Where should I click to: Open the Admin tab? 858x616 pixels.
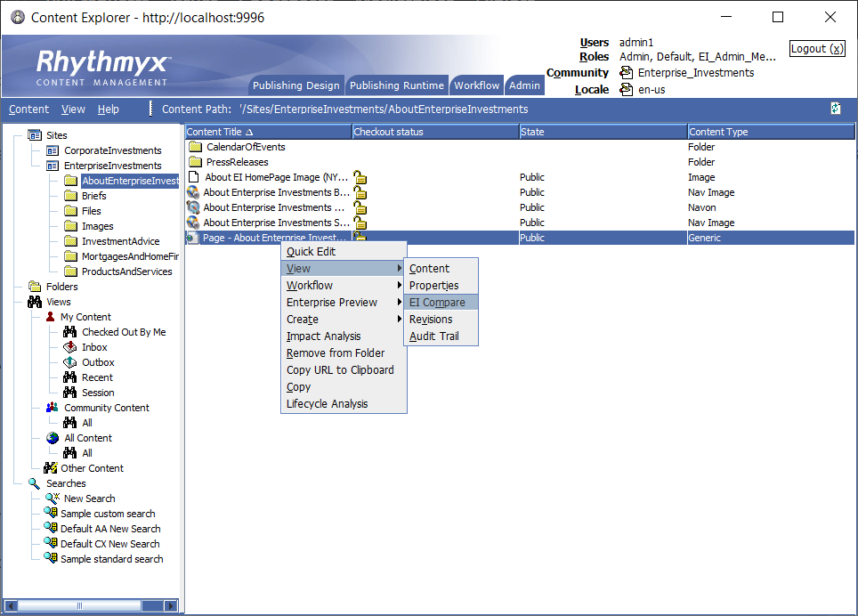click(x=523, y=85)
